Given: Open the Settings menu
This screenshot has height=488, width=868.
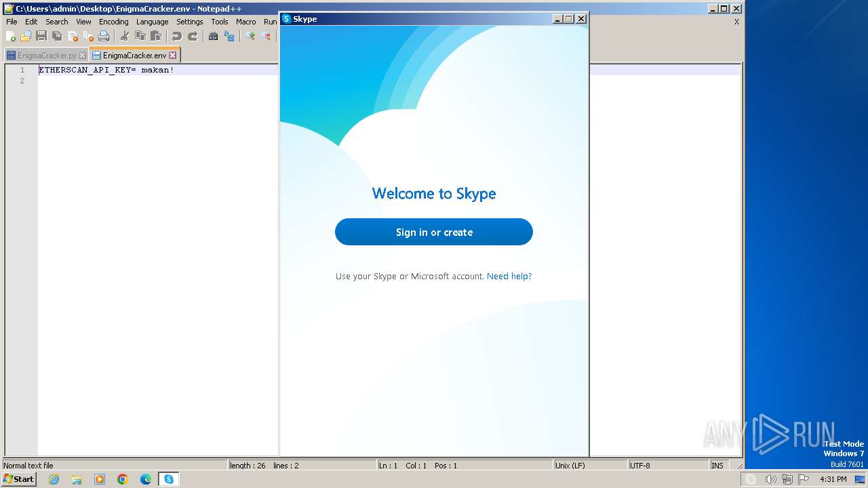Looking at the screenshot, I should pyautogui.click(x=190, y=22).
